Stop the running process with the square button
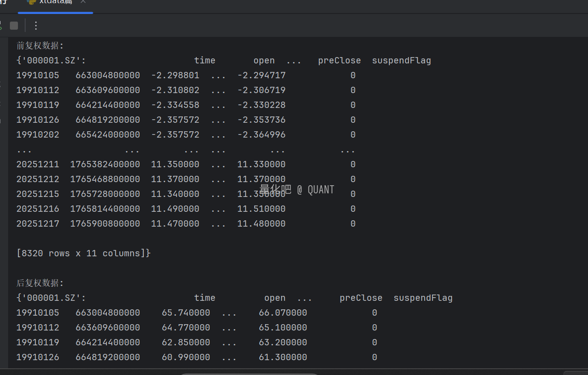 (x=14, y=26)
